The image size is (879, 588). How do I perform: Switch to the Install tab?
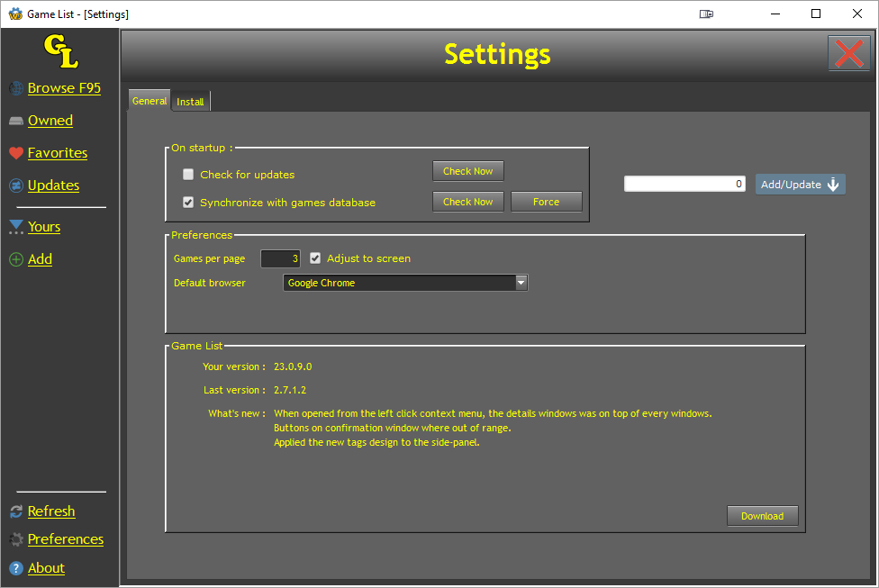(x=190, y=102)
